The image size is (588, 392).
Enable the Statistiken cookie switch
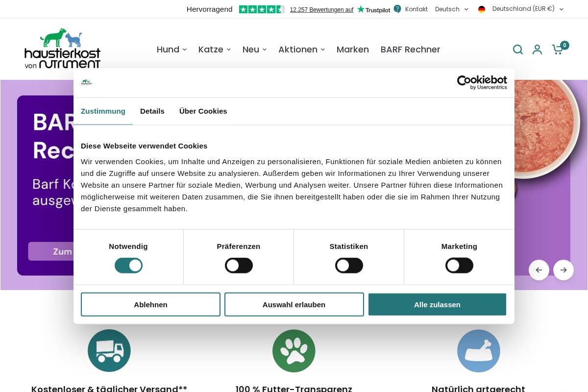(x=349, y=266)
